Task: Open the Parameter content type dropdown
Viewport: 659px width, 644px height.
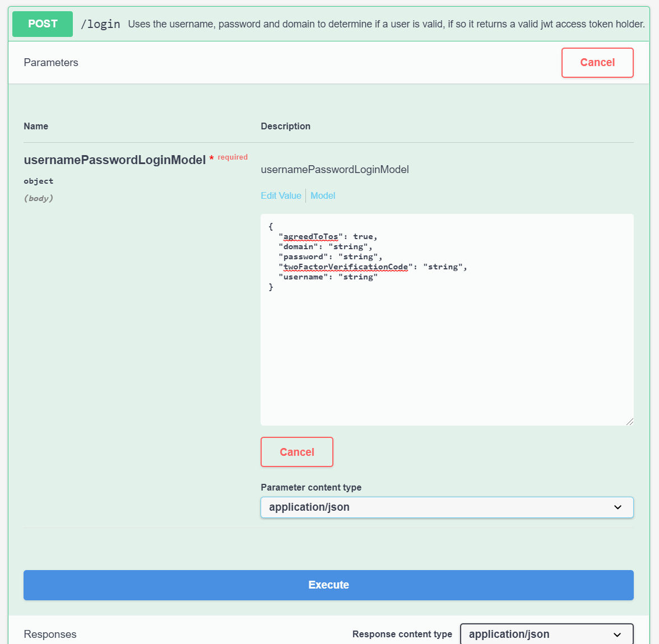Action: click(447, 507)
